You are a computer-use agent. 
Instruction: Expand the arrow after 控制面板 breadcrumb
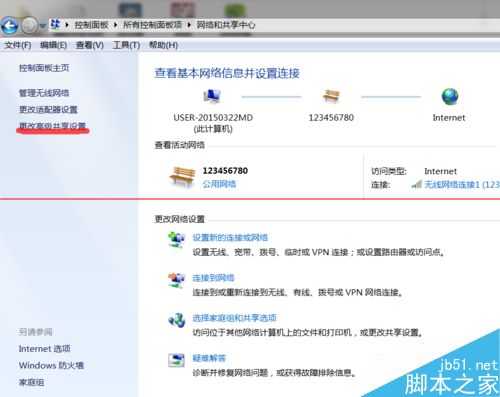click(x=115, y=25)
